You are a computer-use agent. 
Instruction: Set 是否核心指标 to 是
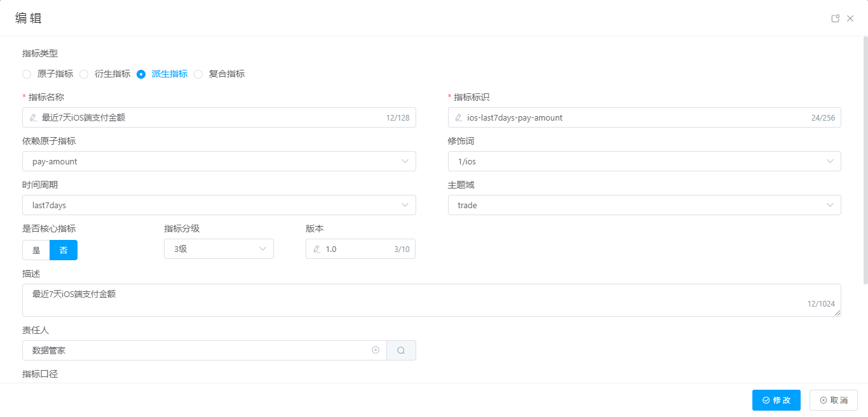36,250
